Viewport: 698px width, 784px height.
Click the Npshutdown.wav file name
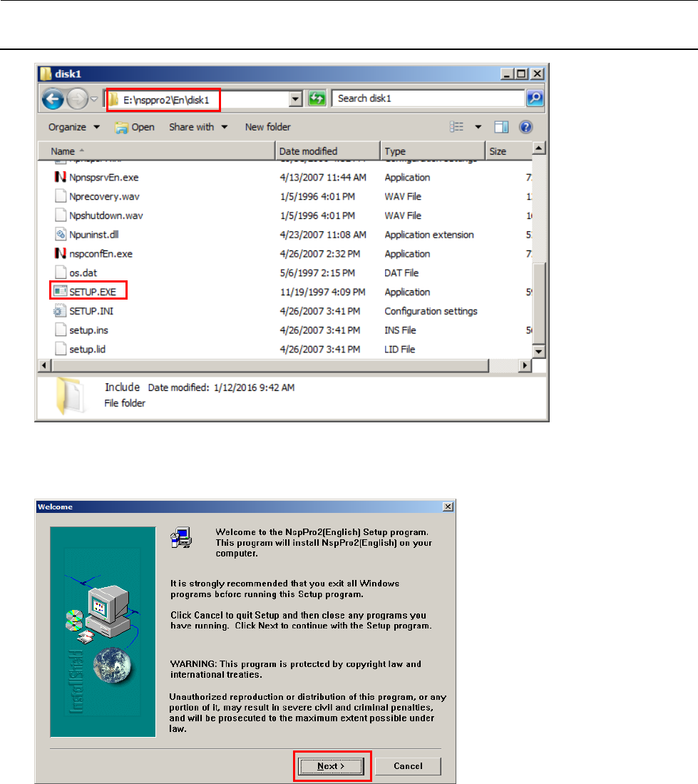[106, 215]
